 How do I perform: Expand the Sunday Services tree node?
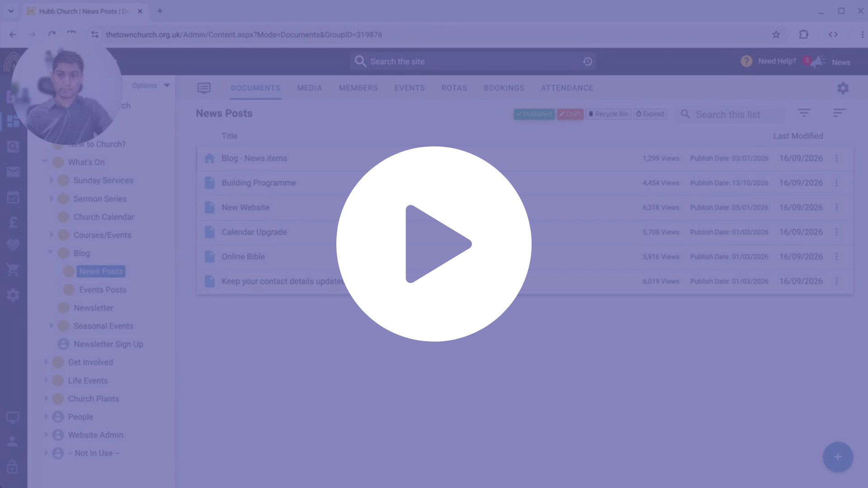point(52,180)
